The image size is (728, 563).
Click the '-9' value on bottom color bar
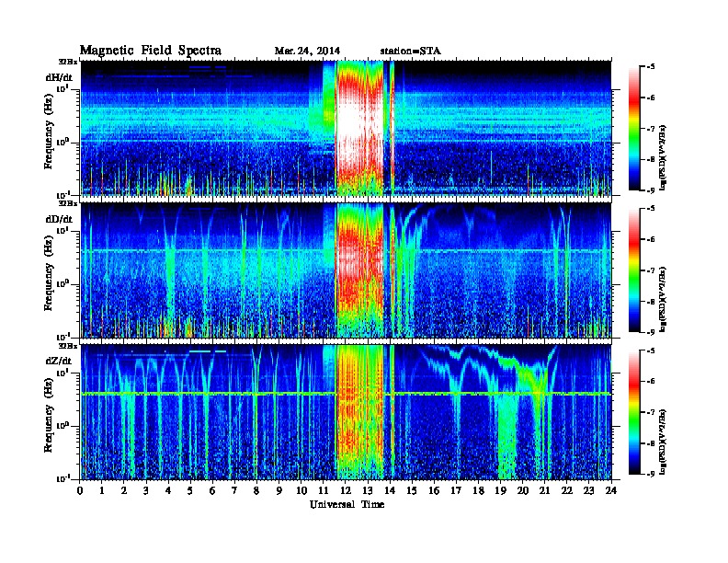pos(650,474)
